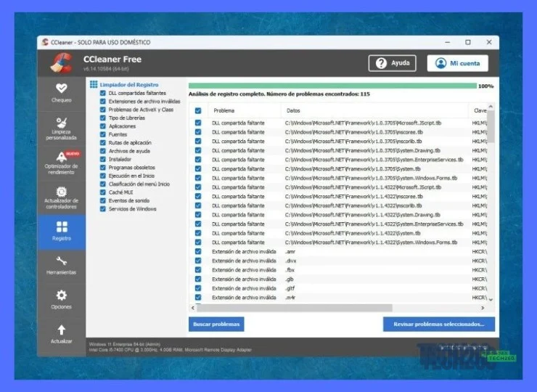Click the 'Número de problemas encontrados: 115' status
This screenshot has width=537, height=392.
[318, 94]
